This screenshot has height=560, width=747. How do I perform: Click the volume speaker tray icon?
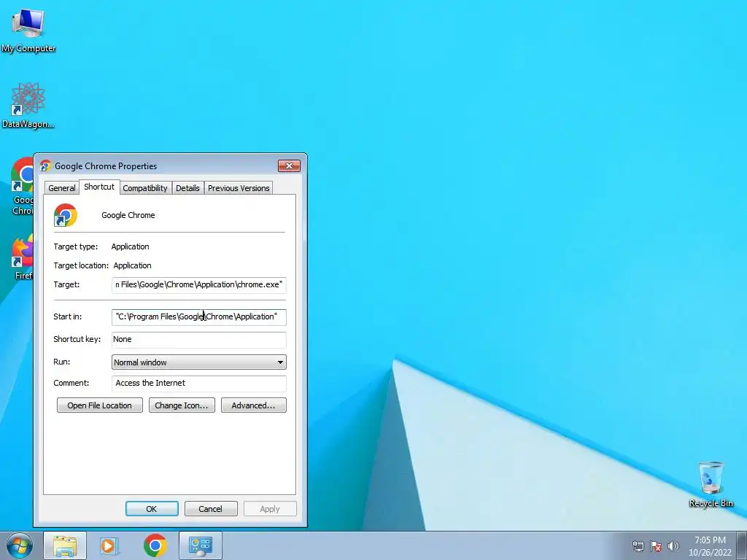coord(673,546)
